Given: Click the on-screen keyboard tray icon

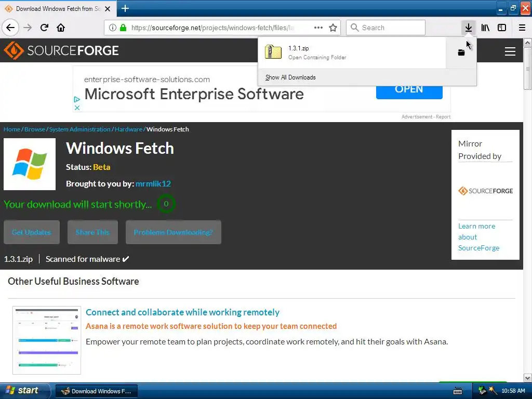Looking at the screenshot, I should coord(458,391).
